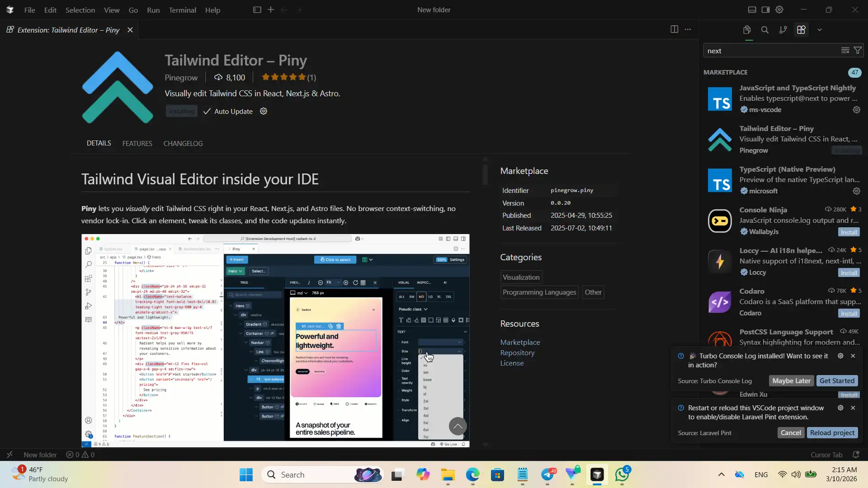The width and height of the screenshot is (868, 488).
Task: Click the scroll-to-top arrow button
Action: tap(458, 426)
